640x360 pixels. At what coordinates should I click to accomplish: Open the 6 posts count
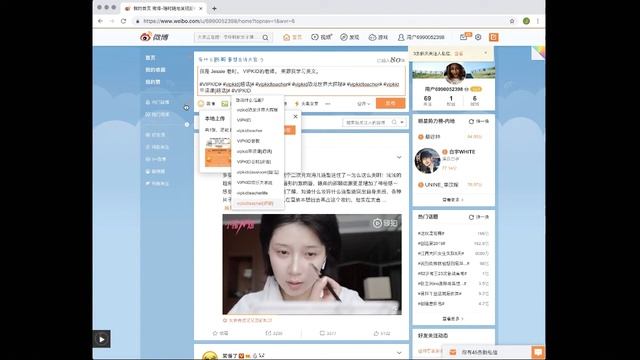[474, 100]
